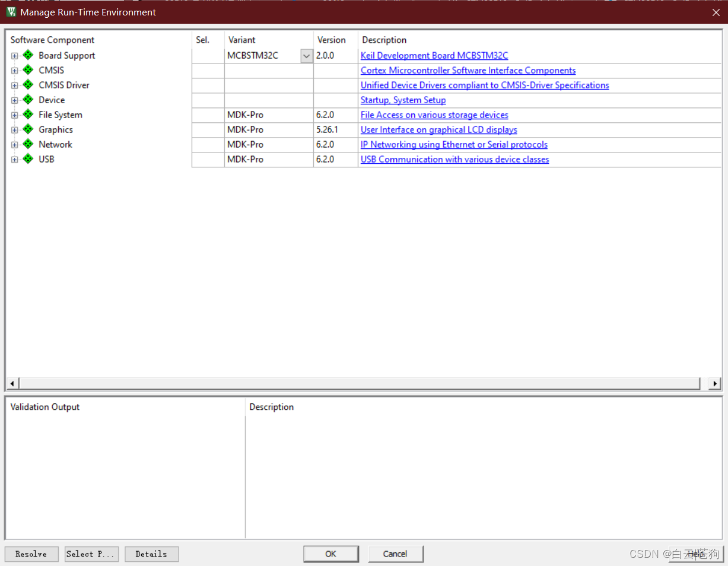The width and height of the screenshot is (728, 566).
Task: Click the horizontal scrollbar right arrow
Action: [715, 384]
